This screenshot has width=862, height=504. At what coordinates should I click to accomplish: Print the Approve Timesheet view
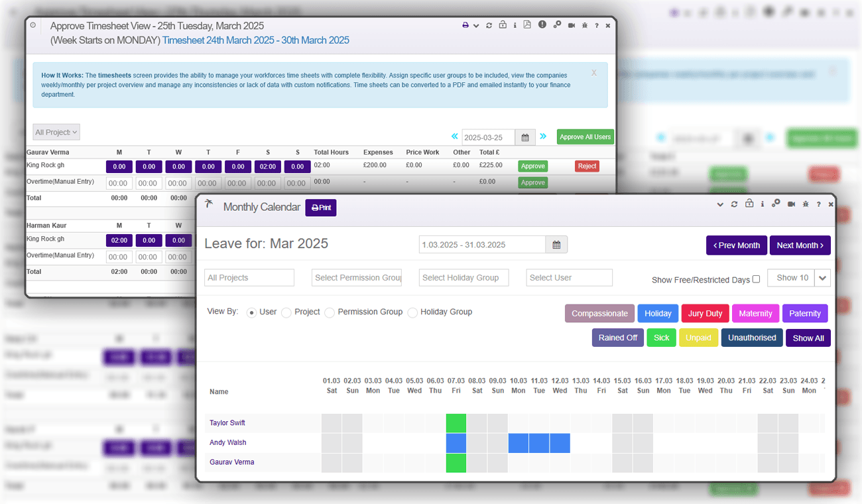464,25
